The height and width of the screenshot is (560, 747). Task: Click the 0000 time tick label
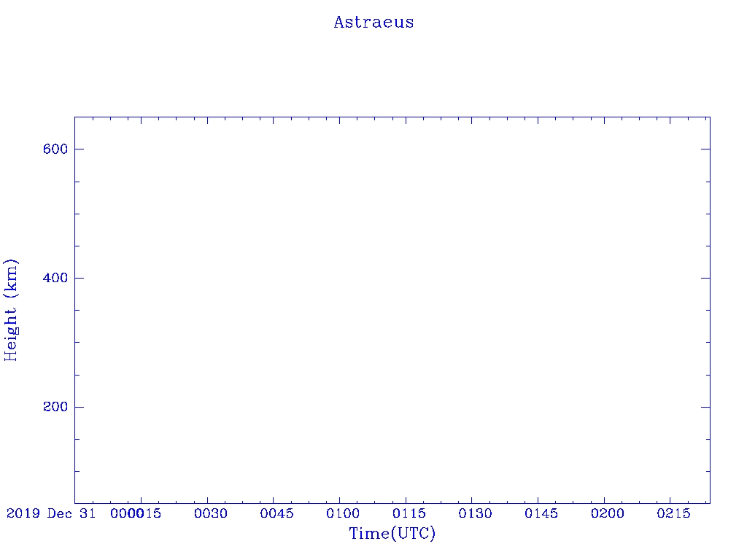[x=127, y=513]
